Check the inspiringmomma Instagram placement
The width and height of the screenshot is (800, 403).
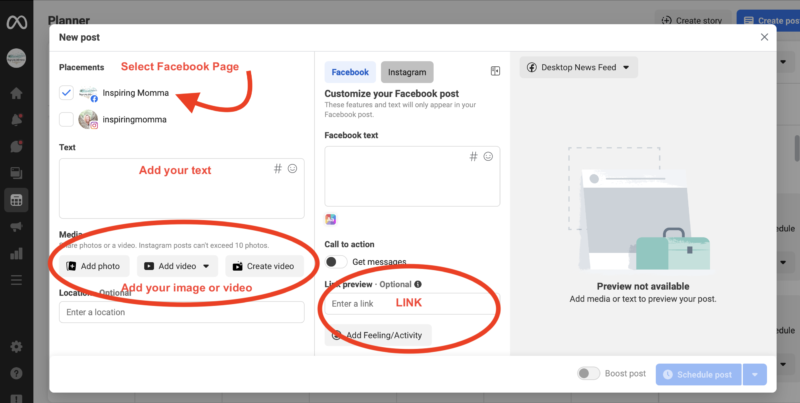tap(66, 119)
